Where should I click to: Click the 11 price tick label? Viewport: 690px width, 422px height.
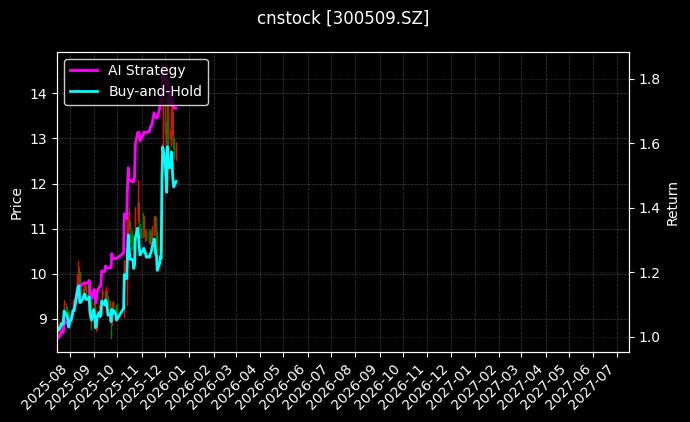coord(38,229)
